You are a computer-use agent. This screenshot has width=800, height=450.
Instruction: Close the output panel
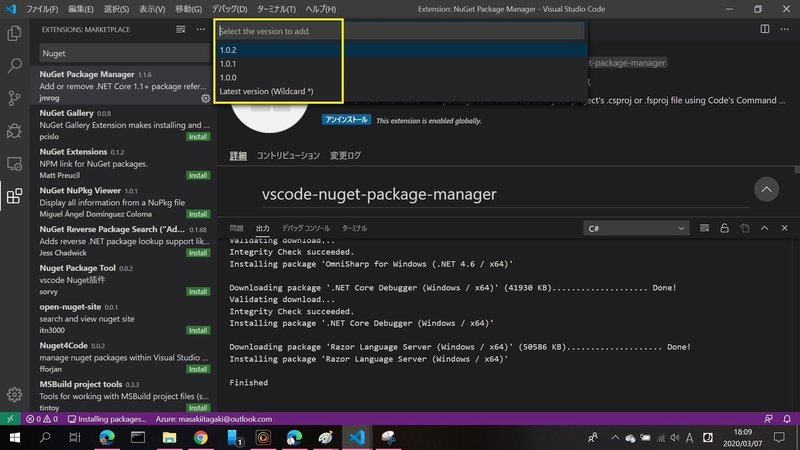tap(784, 228)
